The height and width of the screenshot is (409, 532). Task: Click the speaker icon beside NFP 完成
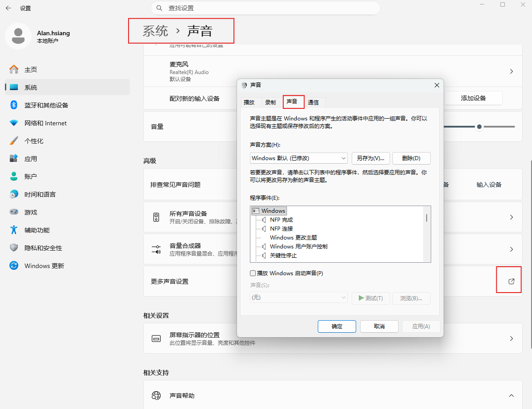(264, 220)
